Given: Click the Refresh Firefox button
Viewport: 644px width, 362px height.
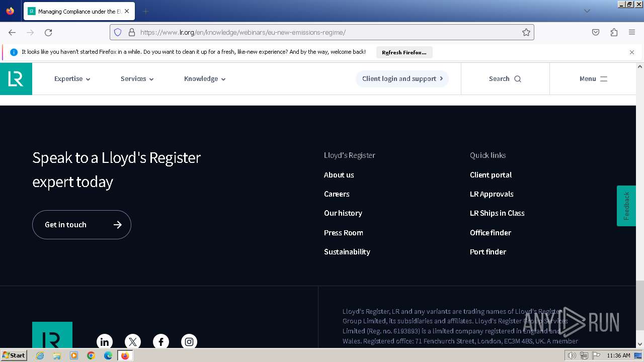Looking at the screenshot, I should tap(404, 52).
